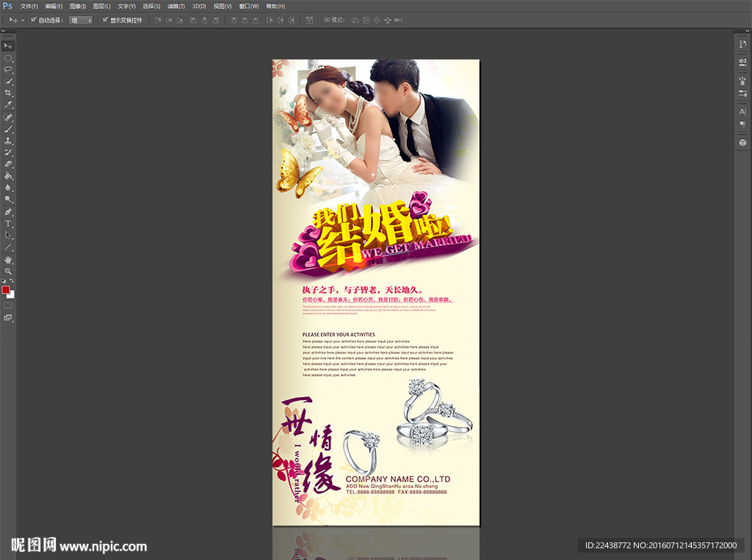This screenshot has width=752, height=560.
Task: Select the Lasso tool
Action: 9,69
